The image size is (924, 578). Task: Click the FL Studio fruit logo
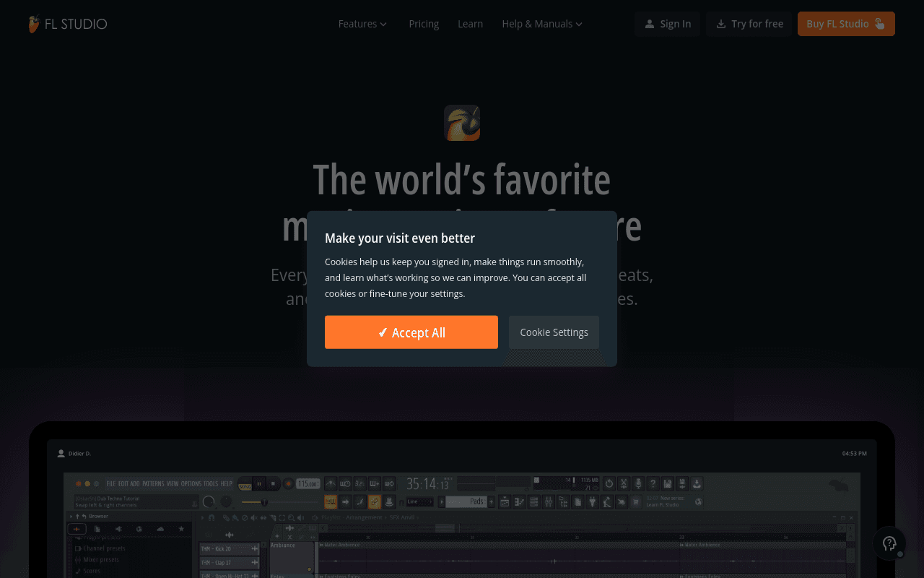pyautogui.click(x=34, y=24)
